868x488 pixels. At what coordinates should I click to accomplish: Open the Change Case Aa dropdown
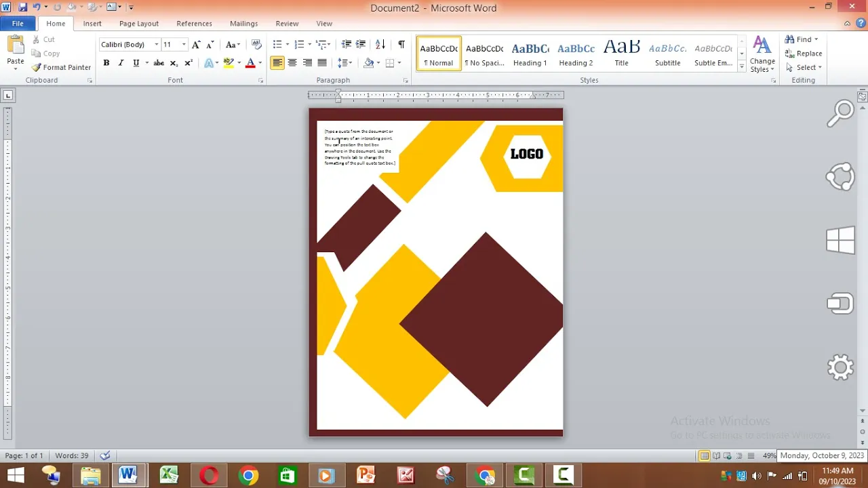tap(233, 45)
